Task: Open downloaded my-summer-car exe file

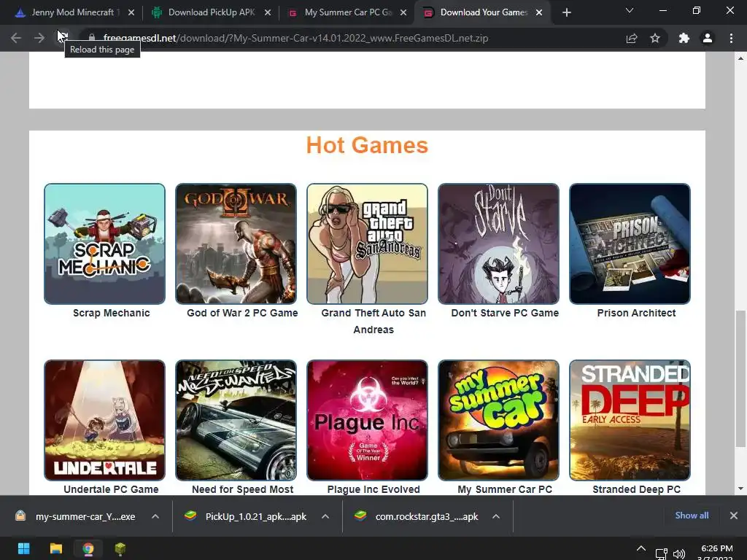Action: click(76, 516)
